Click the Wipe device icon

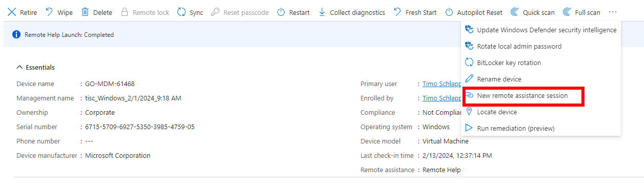49,12
